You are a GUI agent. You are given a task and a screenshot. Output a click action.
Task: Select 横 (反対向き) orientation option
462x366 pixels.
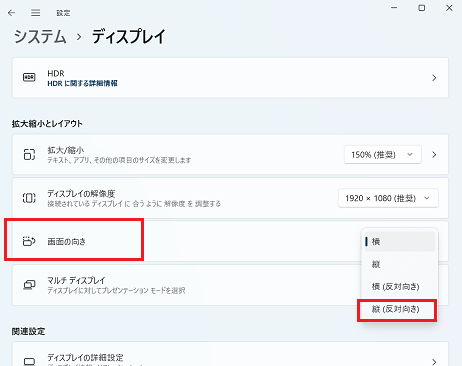pos(400,286)
